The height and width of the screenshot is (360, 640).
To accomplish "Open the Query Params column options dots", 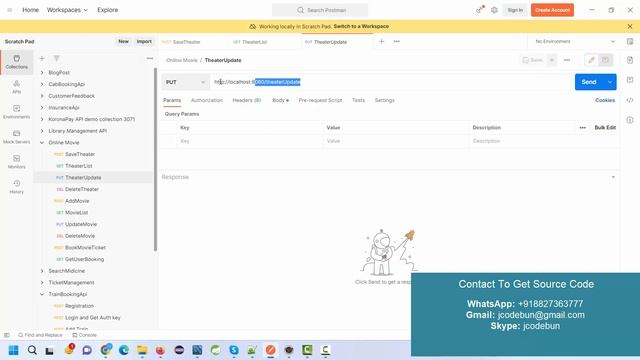I will (582, 128).
